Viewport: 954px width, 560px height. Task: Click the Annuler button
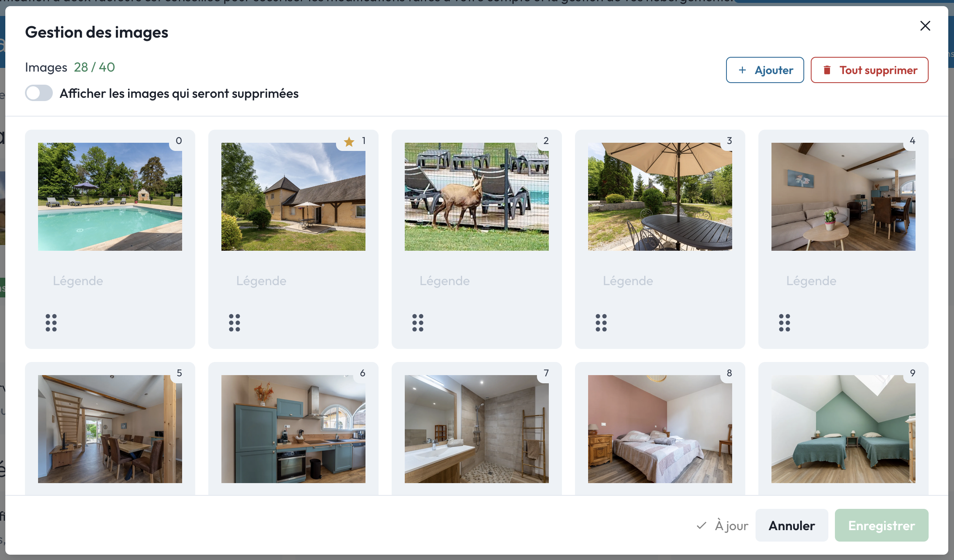pyautogui.click(x=792, y=525)
